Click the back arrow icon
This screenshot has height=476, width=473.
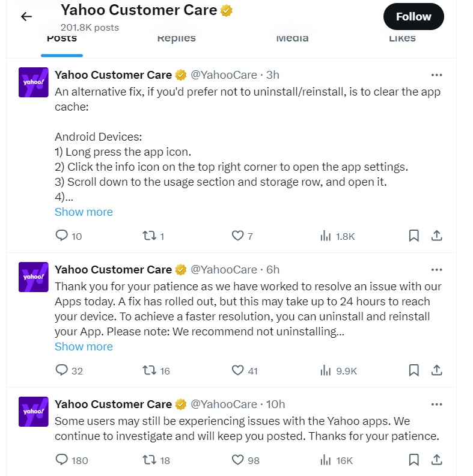click(x=26, y=17)
